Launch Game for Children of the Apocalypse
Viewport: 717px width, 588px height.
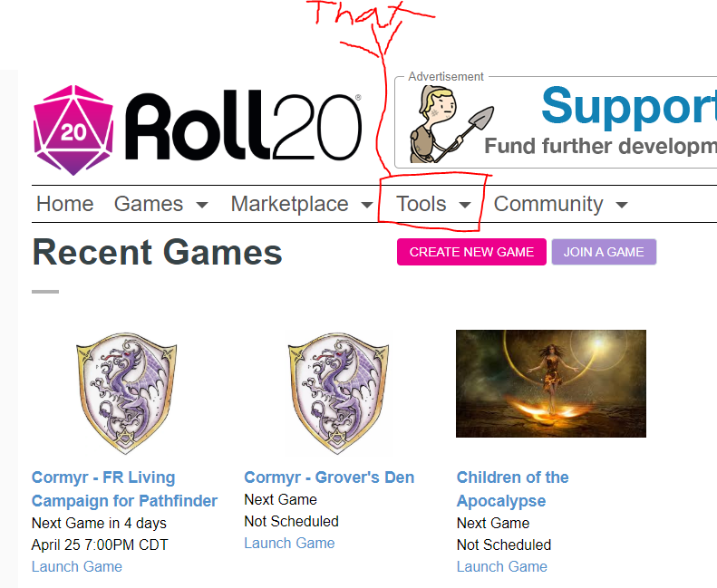(502, 566)
